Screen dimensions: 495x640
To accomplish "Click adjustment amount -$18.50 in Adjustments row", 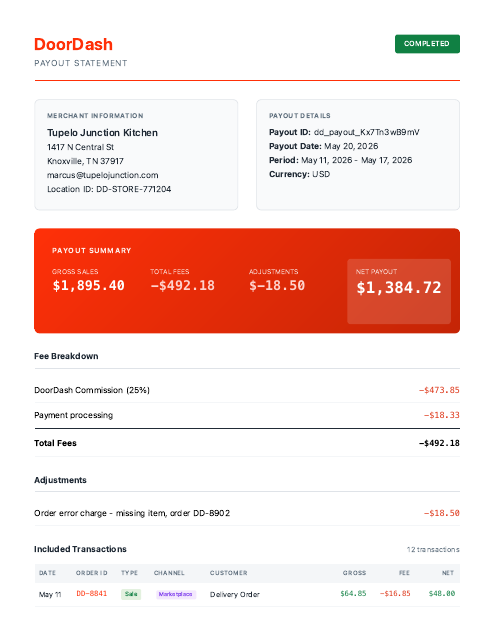I will [442, 513].
